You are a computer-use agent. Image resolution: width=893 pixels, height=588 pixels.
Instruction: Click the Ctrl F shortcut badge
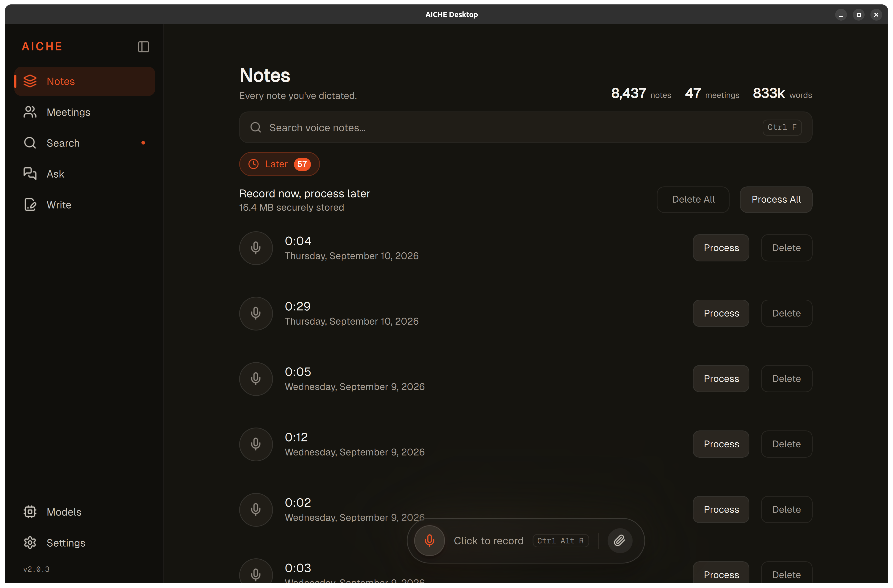point(782,127)
